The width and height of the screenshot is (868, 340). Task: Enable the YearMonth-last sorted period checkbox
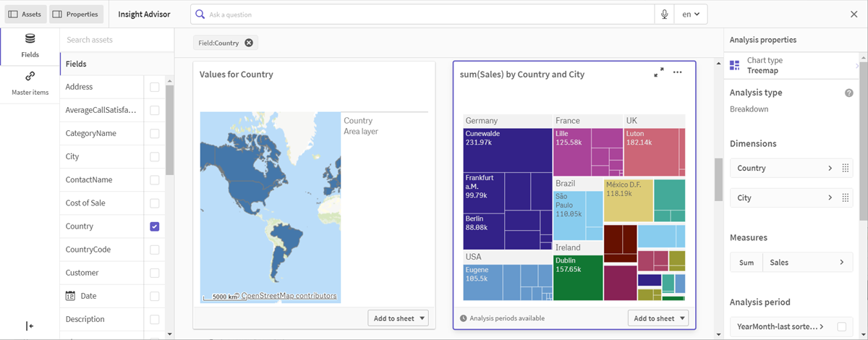842,327
